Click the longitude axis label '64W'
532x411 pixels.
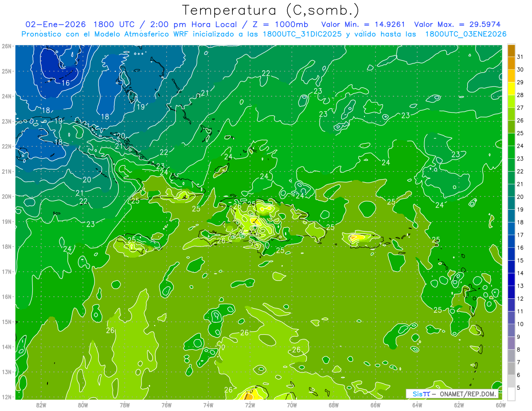[417, 404]
